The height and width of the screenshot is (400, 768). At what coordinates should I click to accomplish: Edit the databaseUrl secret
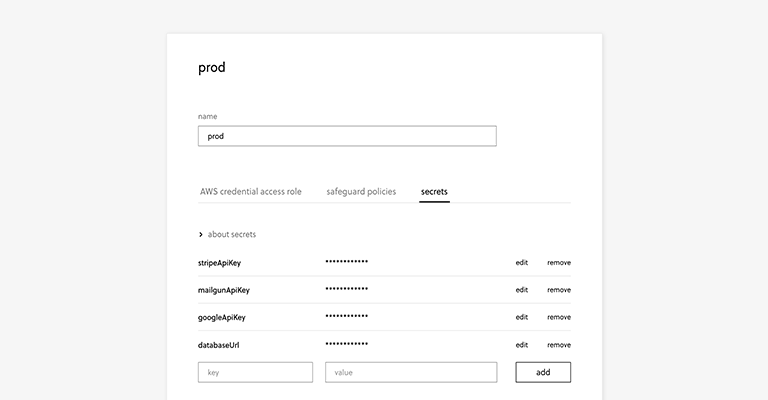tap(521, 344)
